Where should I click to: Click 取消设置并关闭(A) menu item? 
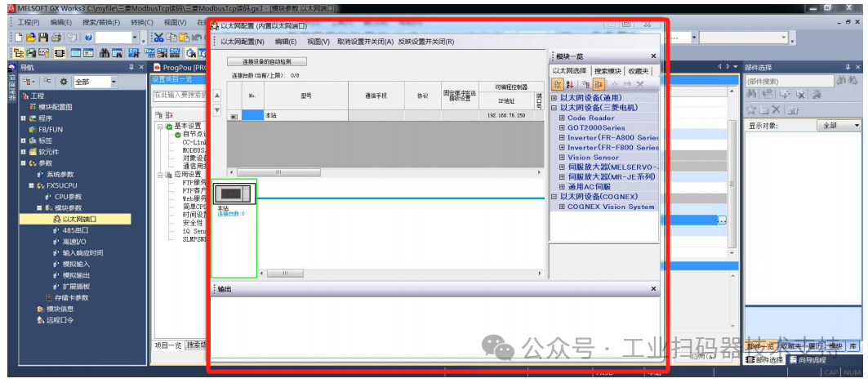point(365,42)
